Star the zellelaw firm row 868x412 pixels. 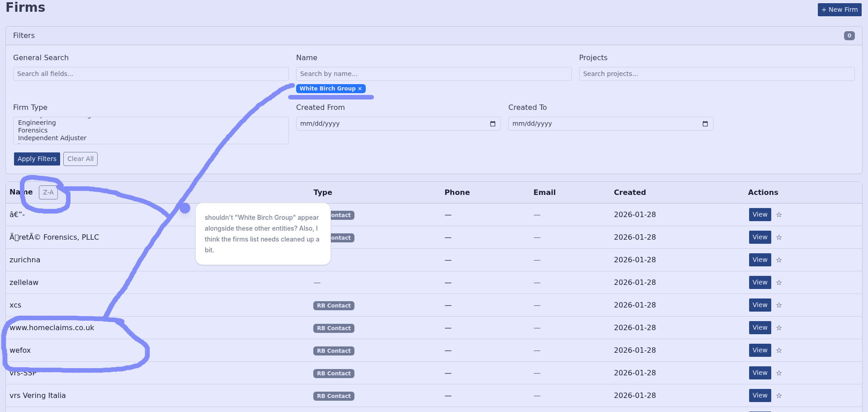[779, 283]
